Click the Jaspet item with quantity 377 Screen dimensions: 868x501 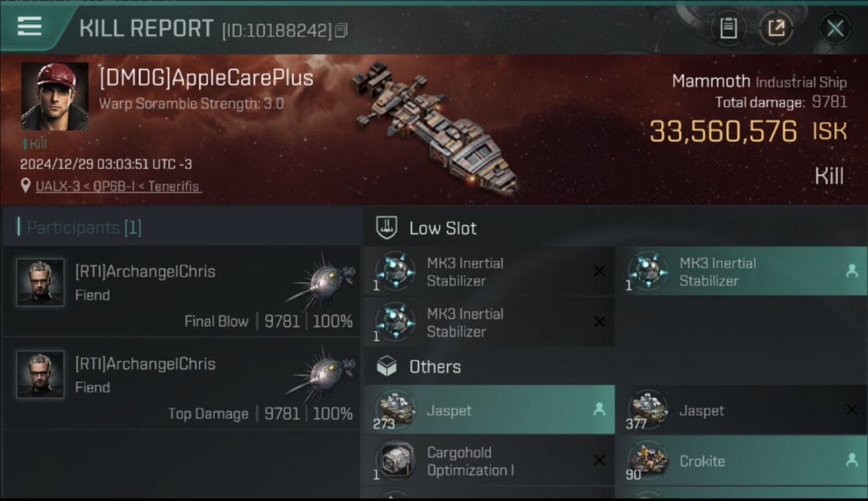[x=740, y=410]
